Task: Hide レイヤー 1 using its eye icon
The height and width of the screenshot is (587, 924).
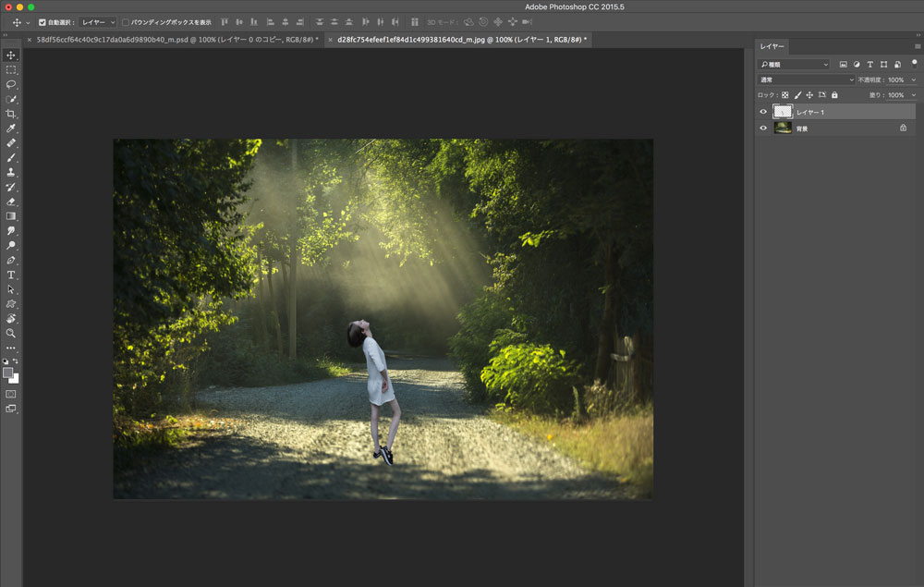Action: [764, 112]
